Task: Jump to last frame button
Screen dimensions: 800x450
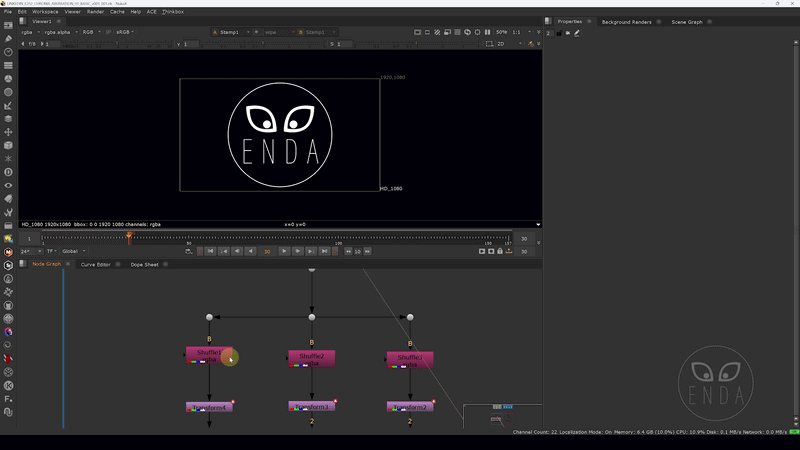Action: [324, 251]
